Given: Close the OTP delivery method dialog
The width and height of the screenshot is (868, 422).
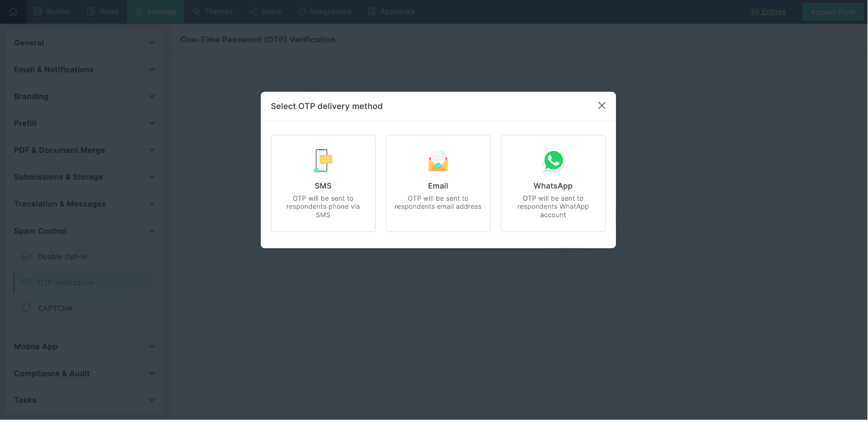Looking at the screenshot, I should click(602, 106).
